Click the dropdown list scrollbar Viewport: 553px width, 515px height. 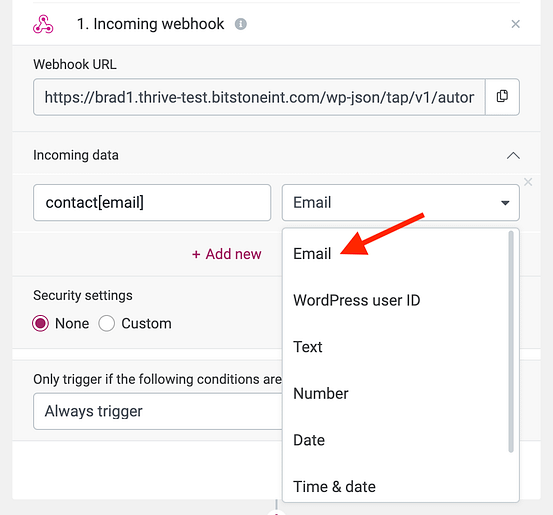(x=511, y=341)
